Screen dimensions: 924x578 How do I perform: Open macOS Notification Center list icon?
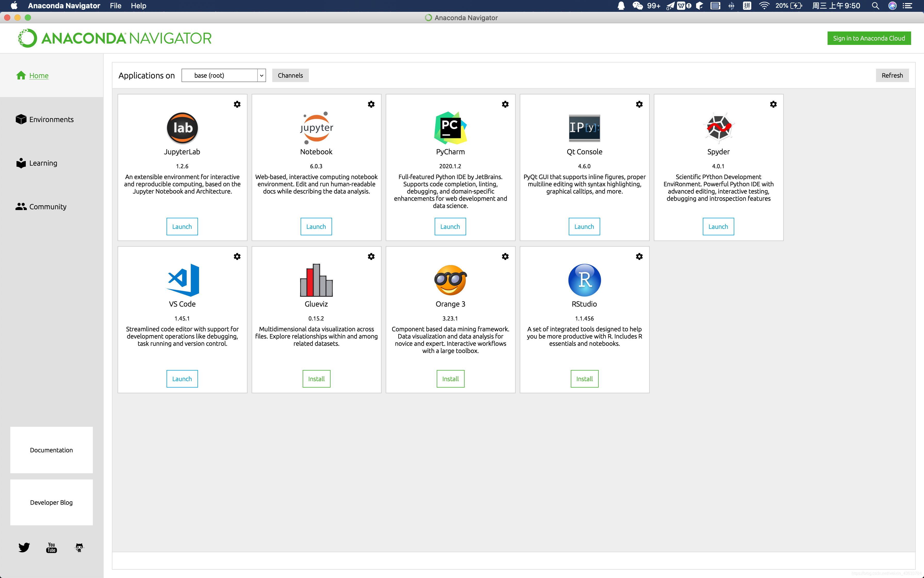coord(907,6)
